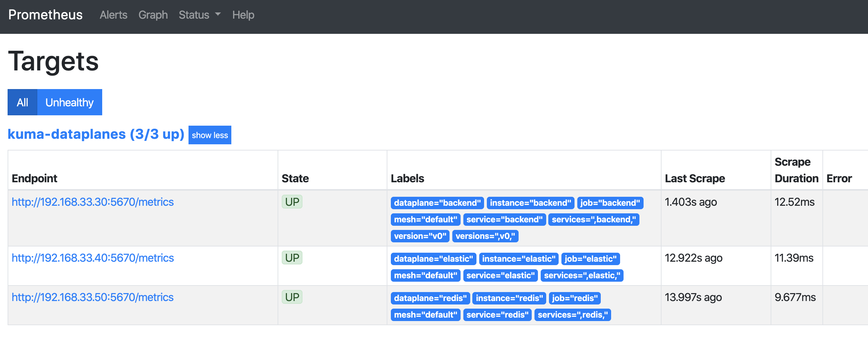Collapse the kuma-dataplanes group via show less
The image size is (868, 339).
(x=210, y=135)
